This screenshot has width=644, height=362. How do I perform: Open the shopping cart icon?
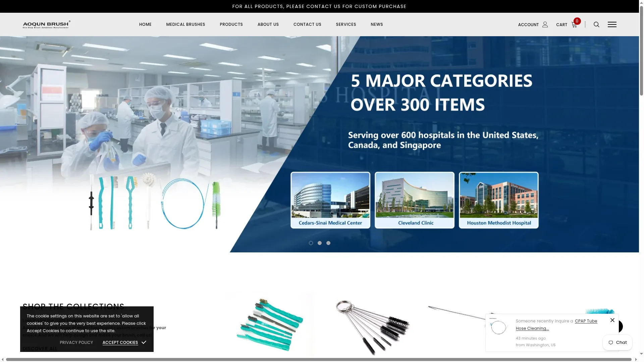[x=574, y=25]
